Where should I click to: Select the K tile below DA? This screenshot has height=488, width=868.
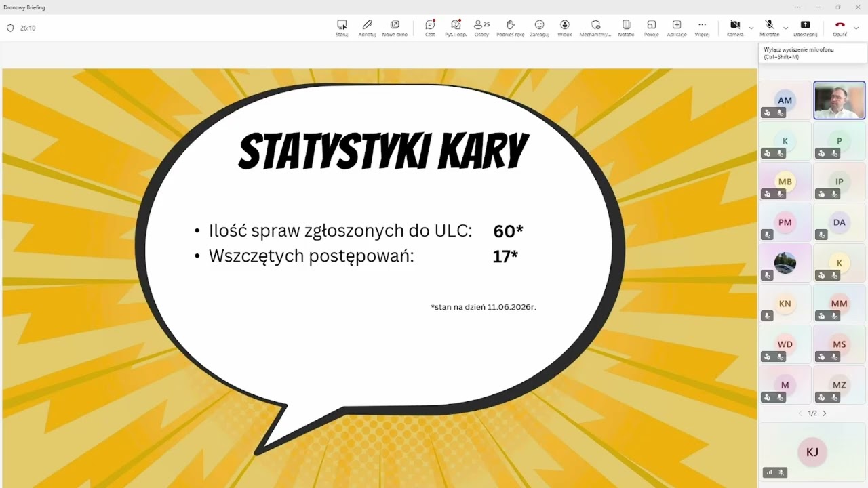point(840,263)
